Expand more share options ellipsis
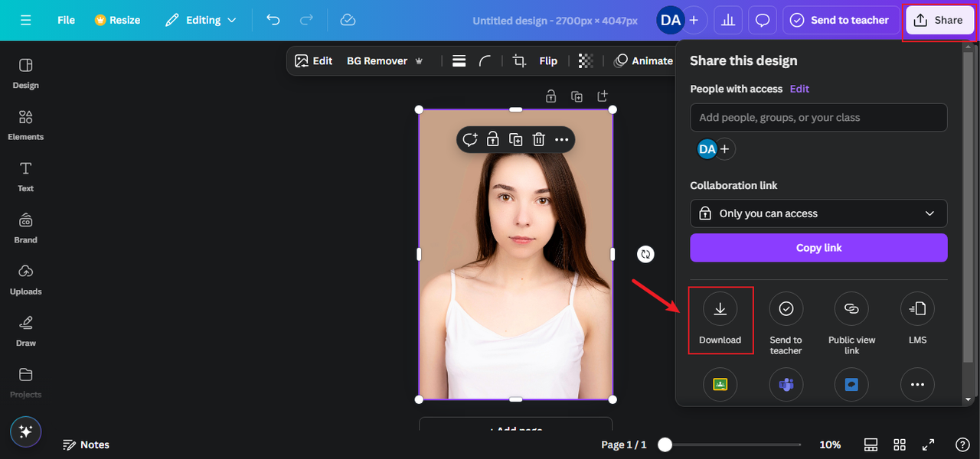 (917, 385)
